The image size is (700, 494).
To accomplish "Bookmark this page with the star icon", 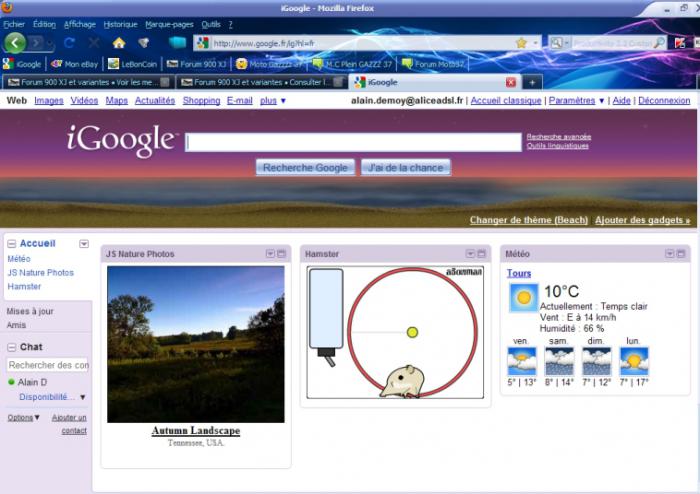I will point(521,43).
